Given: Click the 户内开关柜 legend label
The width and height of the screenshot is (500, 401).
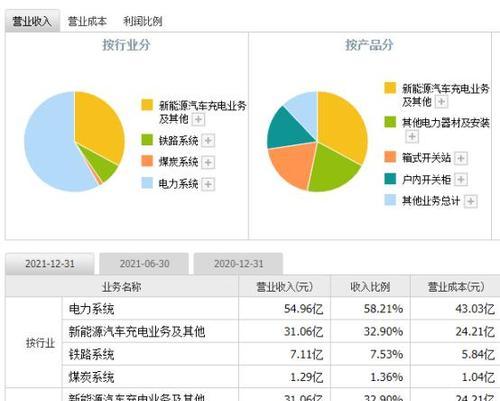Looking at the screenshot, I should tap(426, 180).
